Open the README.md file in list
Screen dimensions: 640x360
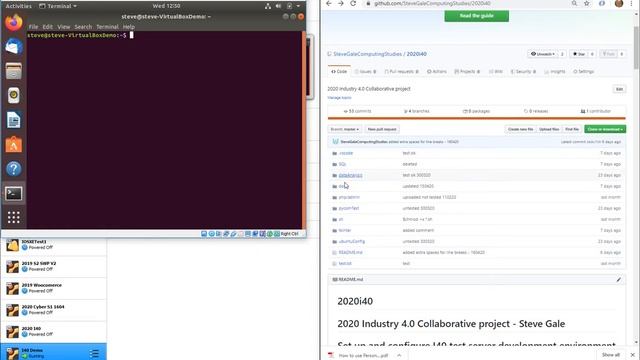[x=350, y=252]
